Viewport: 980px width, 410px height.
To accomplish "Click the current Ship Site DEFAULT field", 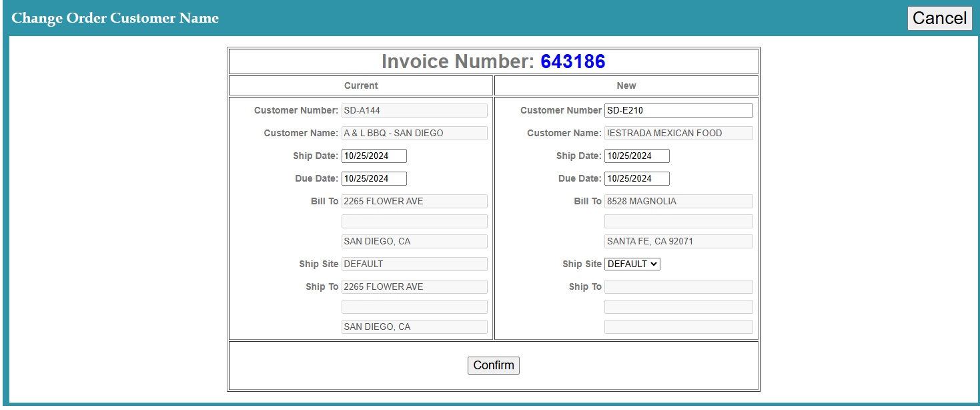I will 414,264.
